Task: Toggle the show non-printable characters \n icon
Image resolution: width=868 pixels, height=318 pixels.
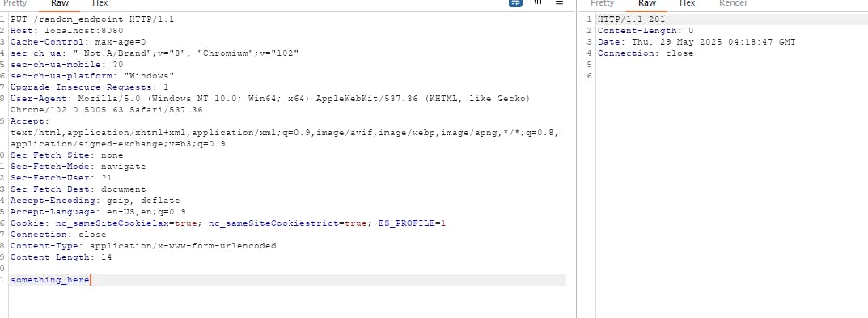Action: 538,2
